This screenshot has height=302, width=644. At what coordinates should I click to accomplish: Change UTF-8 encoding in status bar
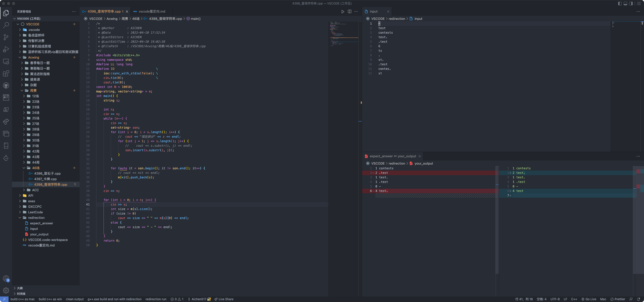pos(555,299)
